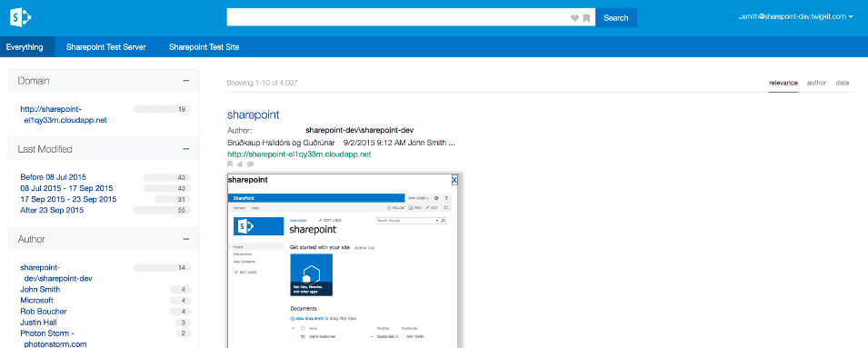Click the new document plus icon in the preview
The image size is (868, 348).
click(293, 319)
